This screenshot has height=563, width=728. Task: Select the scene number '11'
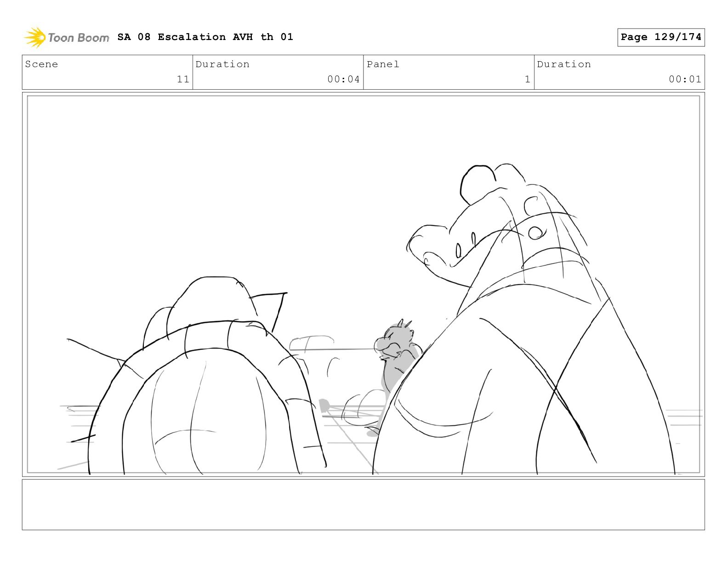tap(183, 79)
